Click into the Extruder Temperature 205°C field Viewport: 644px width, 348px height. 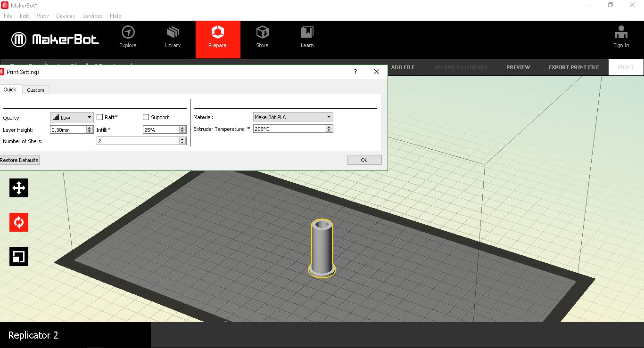click(x=289, y=129)
